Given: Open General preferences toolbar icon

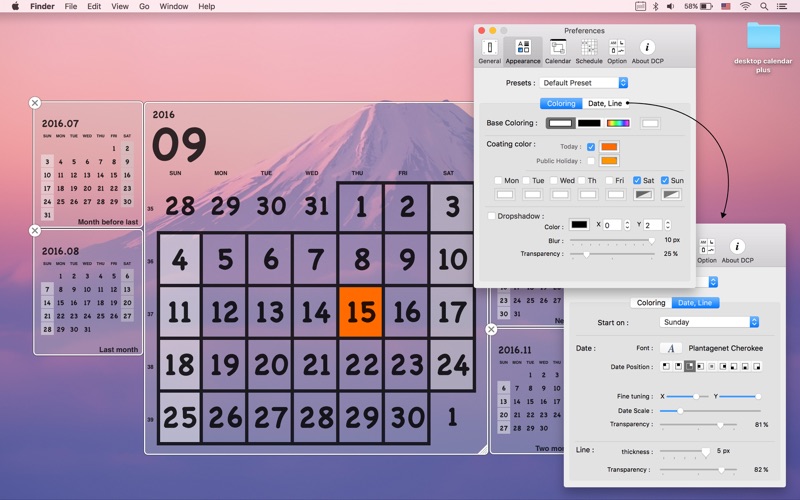Looking at the screenshot, I should point(489,52).
